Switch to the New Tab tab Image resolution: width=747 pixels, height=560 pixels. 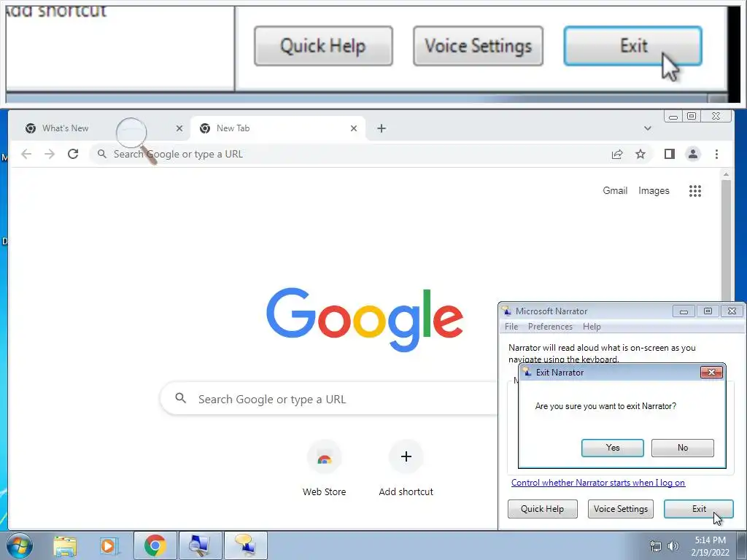point(278,128)
